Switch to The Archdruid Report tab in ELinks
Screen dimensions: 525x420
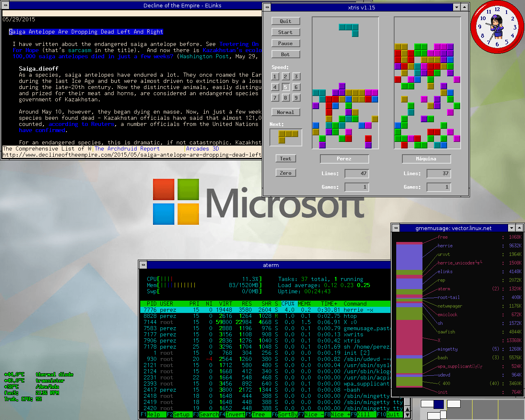click(x=127, y=149)
